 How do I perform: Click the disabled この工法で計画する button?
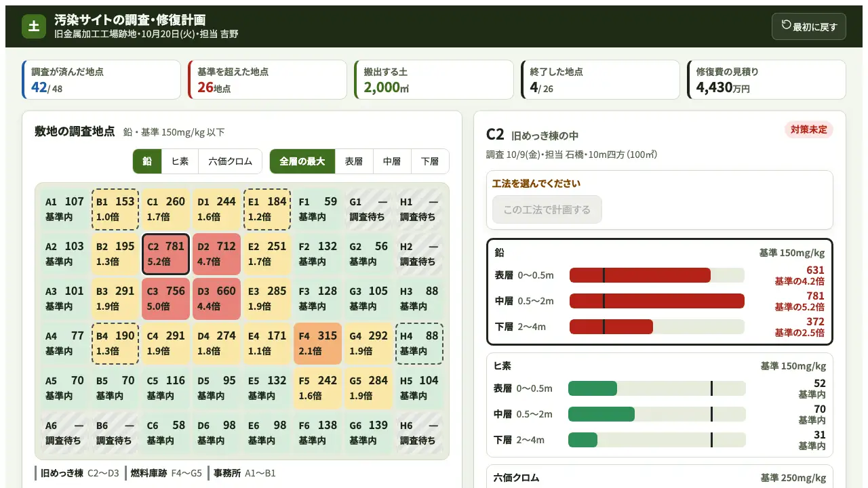click(547, 209)
